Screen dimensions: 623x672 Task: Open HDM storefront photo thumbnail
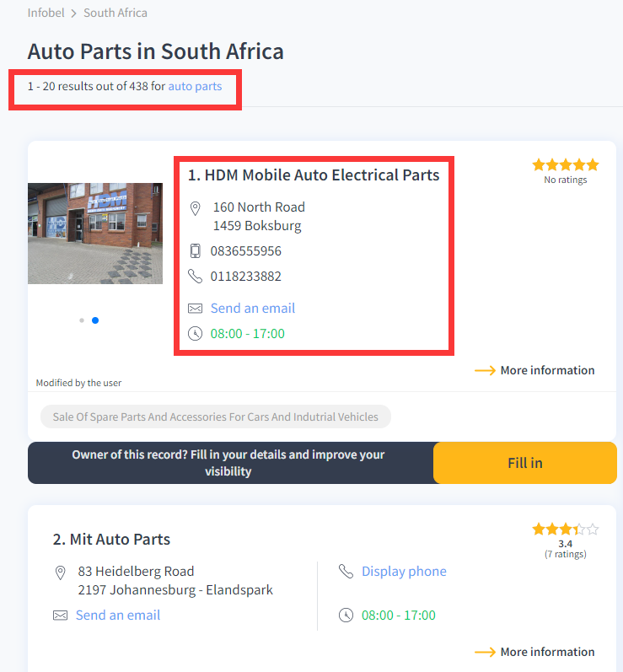pos(95,234)
